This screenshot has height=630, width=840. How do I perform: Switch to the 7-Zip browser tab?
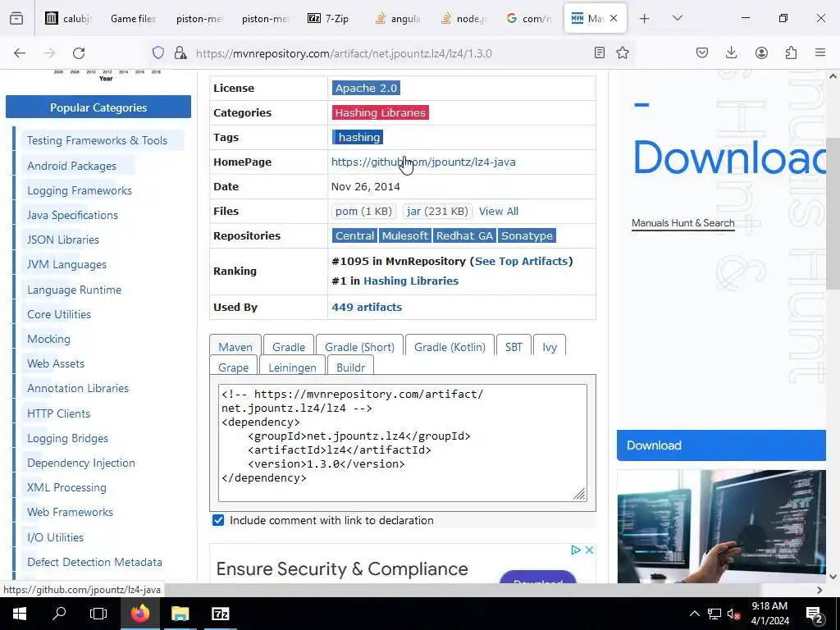[x=328, y=19]
